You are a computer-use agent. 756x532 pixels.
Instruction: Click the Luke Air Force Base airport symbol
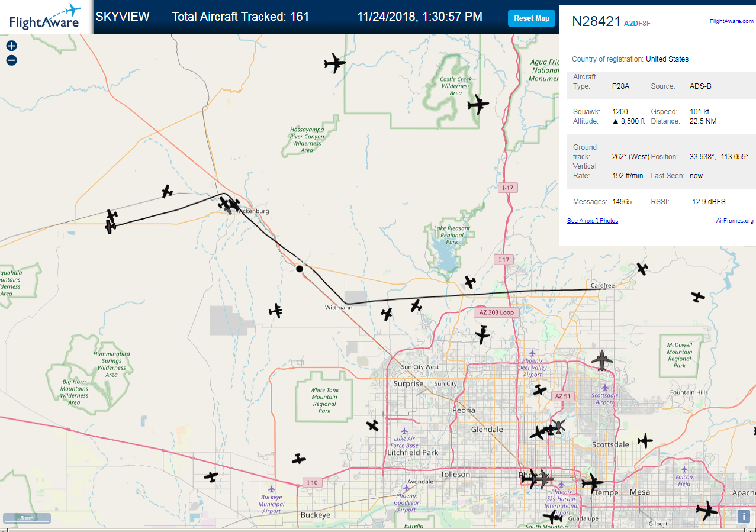click(x=404, y=431)
